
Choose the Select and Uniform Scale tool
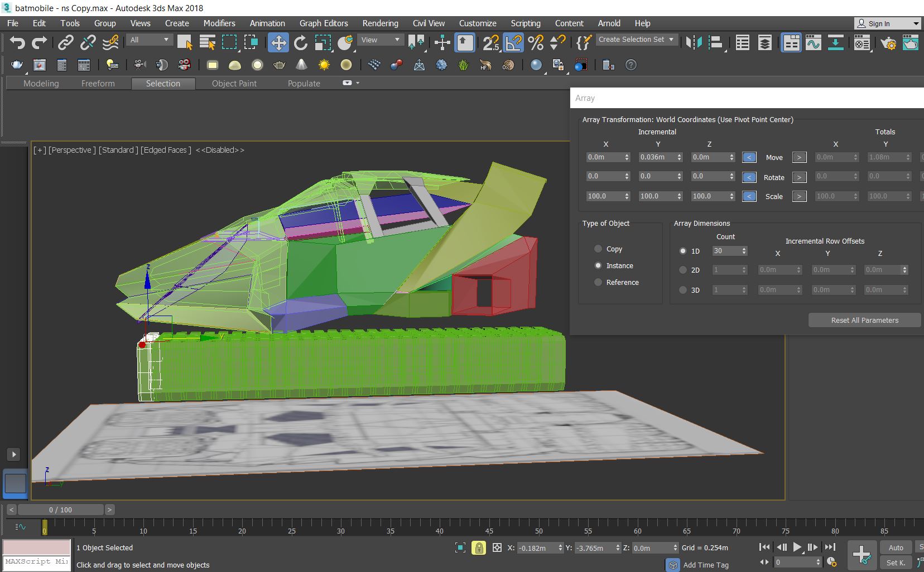pos(323,42)
